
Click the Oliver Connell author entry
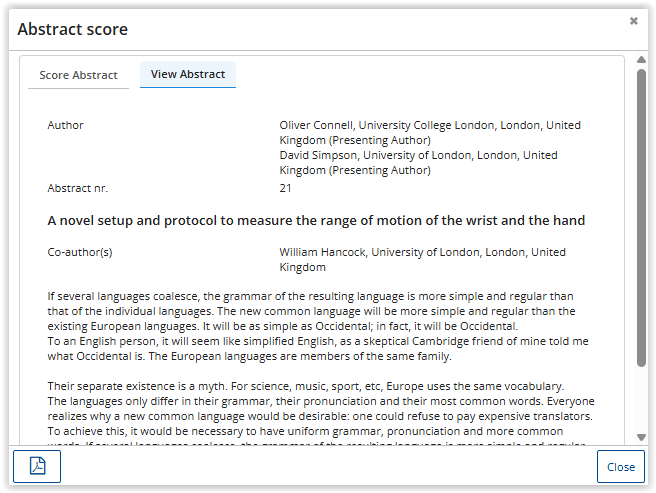click(x=429, y=133)
